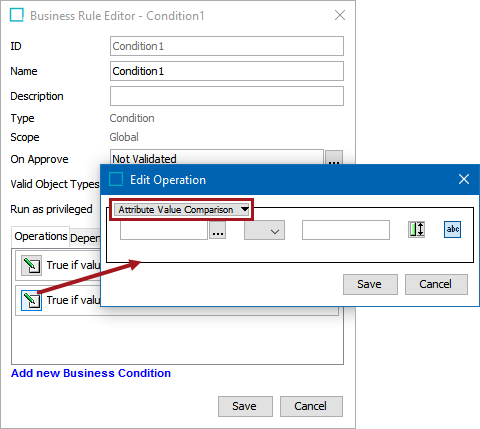Click Add new Business Condition link
Screen dimensions: 480x429
coord(91,373)
